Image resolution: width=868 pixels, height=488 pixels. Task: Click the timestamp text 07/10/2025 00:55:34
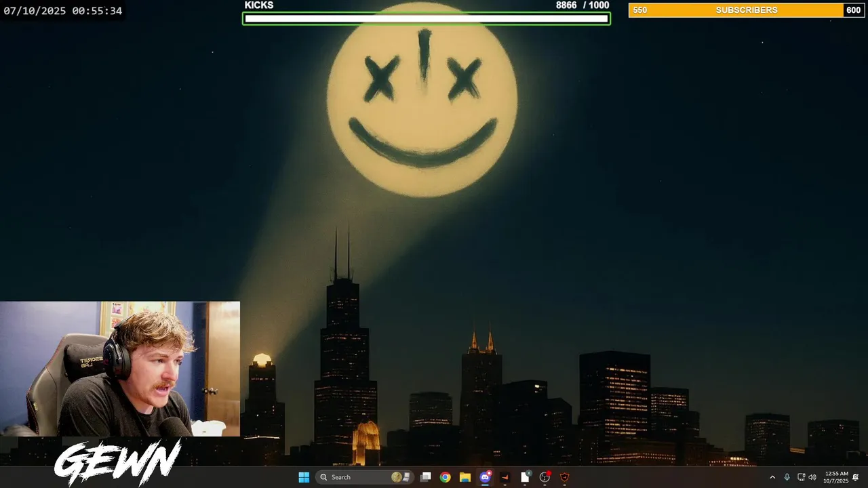pyautogui.click(x=62, y=11)
